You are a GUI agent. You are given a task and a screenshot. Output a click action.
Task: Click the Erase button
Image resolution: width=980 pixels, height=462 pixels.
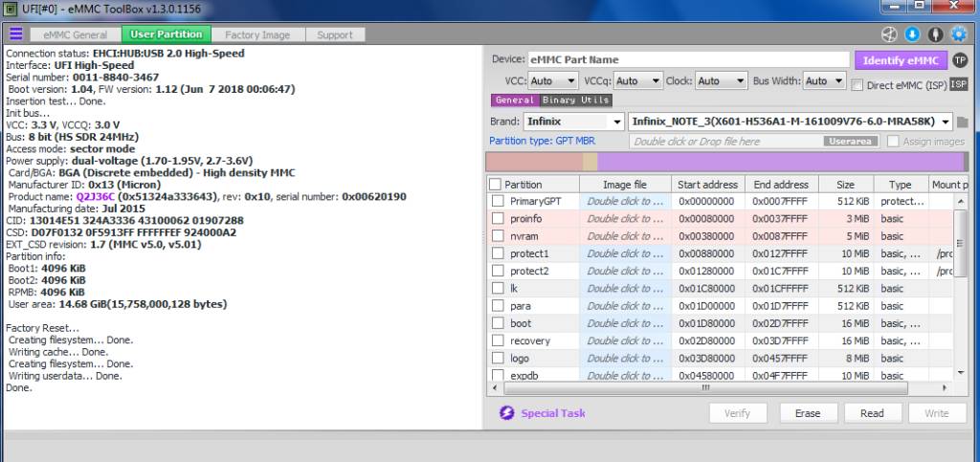(x=808, y=413)
